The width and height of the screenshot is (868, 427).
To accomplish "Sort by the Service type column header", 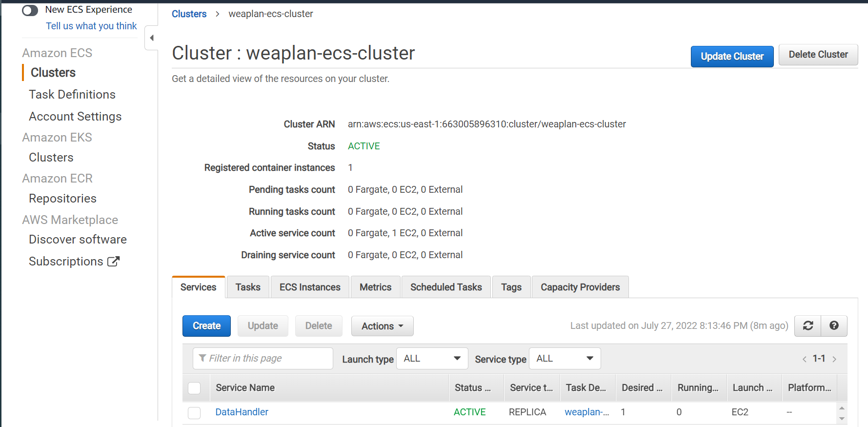I will point(532,387).
